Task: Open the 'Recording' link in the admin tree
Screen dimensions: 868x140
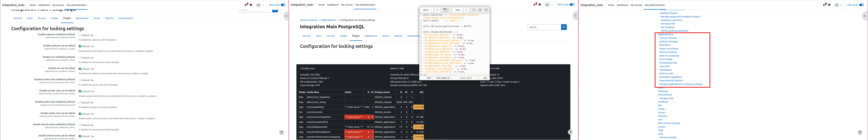Action: point(664,45)
